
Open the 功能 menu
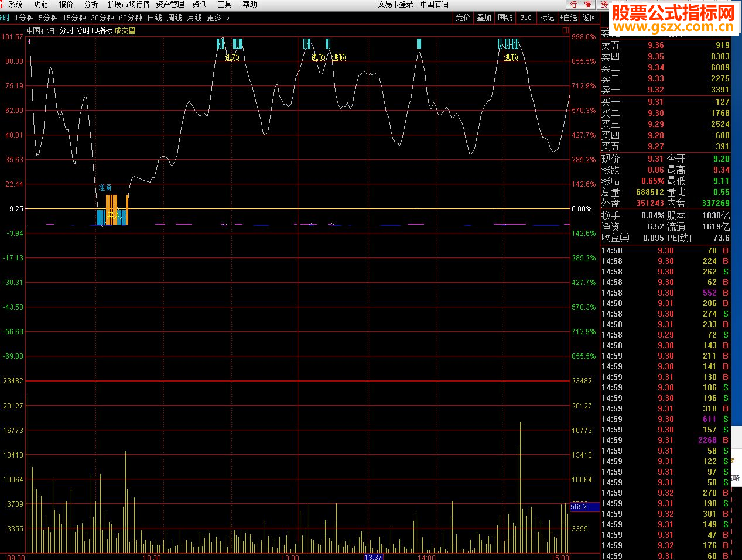click(x=41, y=4)
